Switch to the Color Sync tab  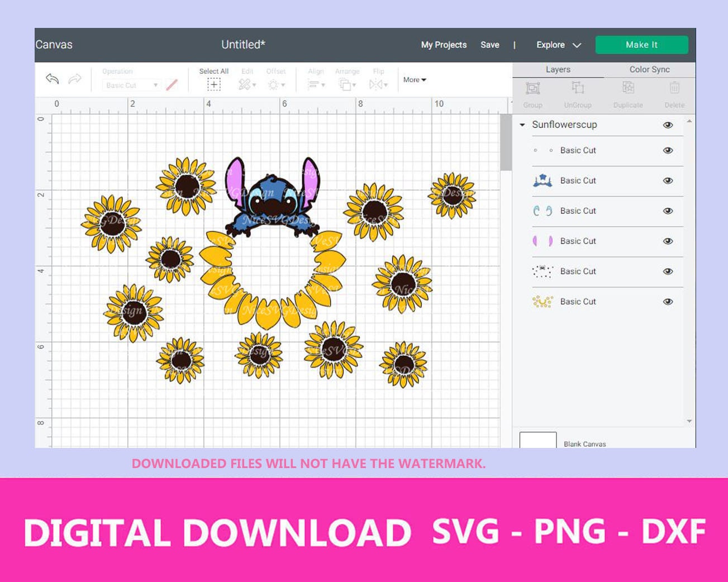649,69
